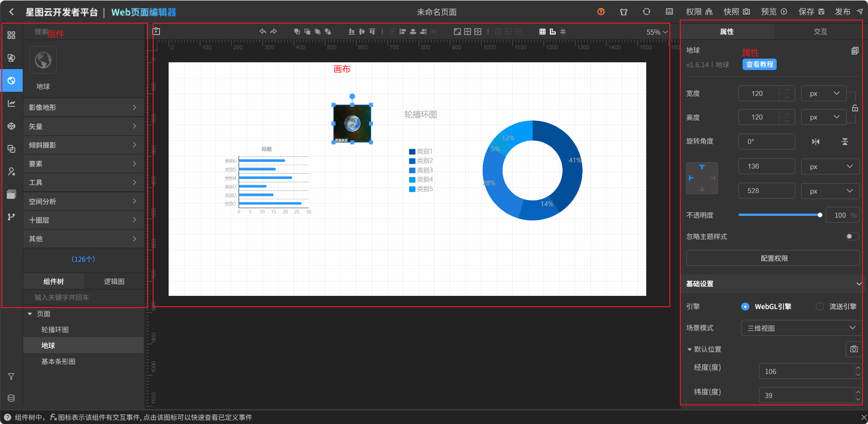This screenshot has width=868, height=424.
Task: Click the flip horizontal icon
Action: [x=816, y=141]
